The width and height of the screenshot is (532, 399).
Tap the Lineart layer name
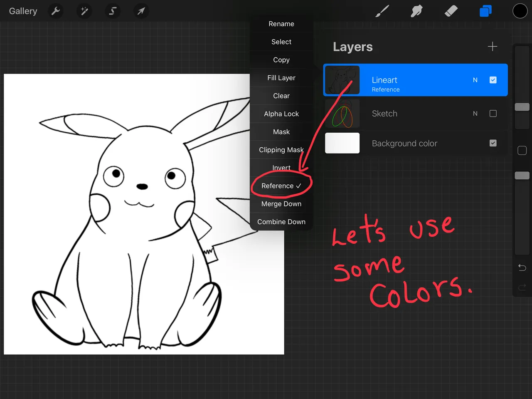(384, 80)
